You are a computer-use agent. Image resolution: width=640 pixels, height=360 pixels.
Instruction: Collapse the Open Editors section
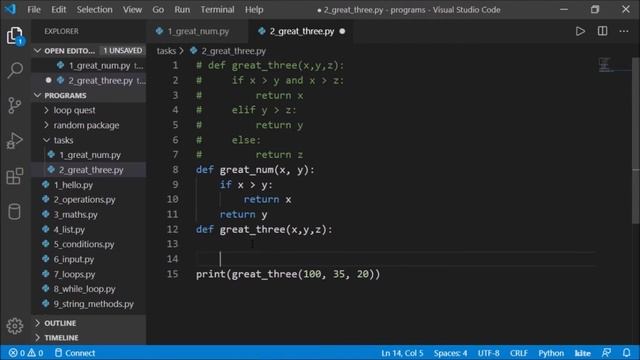pyautogui.click(x=38, y=51)
